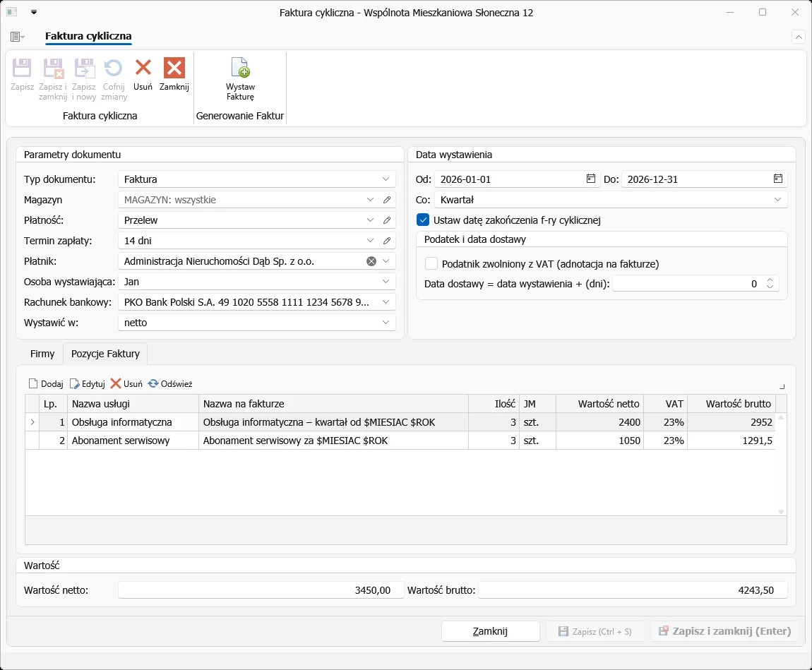Select the Faktura cykliczna ribbon tab
The image size is (812, 670).
88,36
